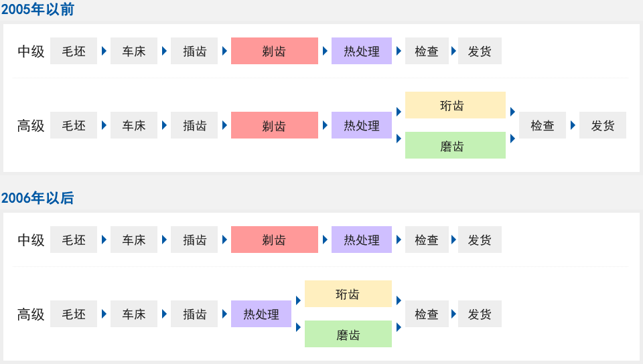Click the 发货 step in 2006年以后 高级 row
The image size is (643, 364).
coord(480,314)
